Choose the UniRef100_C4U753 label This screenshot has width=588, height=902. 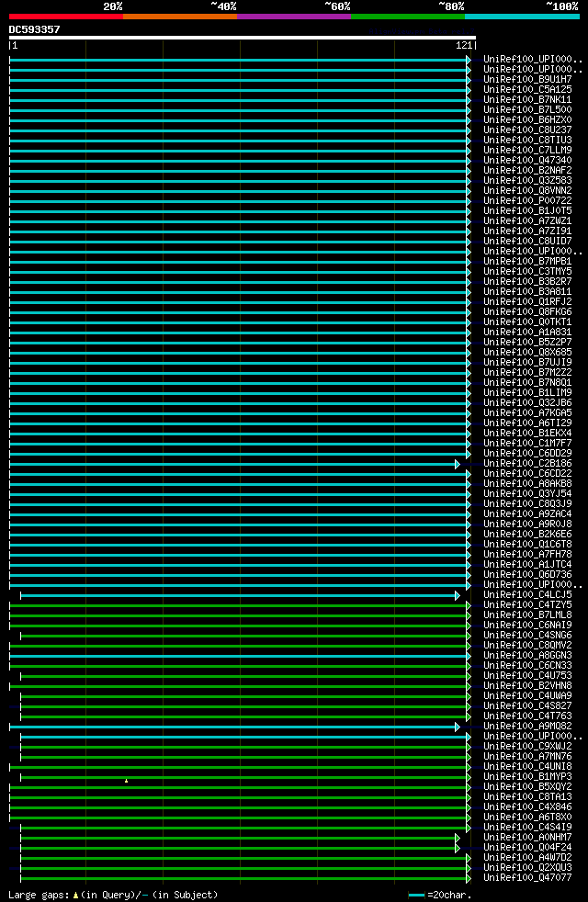tap(527, 676)
